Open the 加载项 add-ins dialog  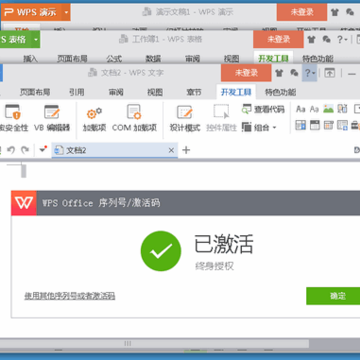pos(94,118)
